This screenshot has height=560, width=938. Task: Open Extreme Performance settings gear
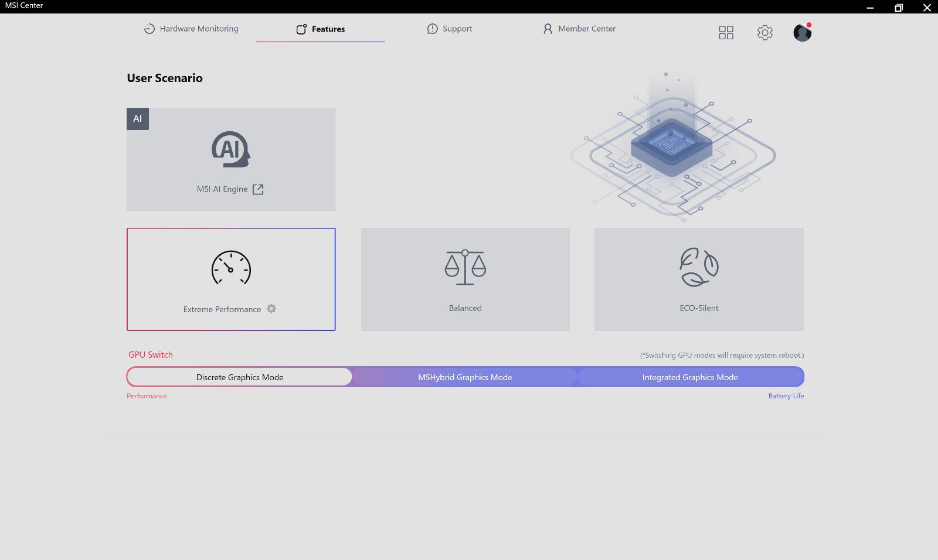[x=271, y=309]
